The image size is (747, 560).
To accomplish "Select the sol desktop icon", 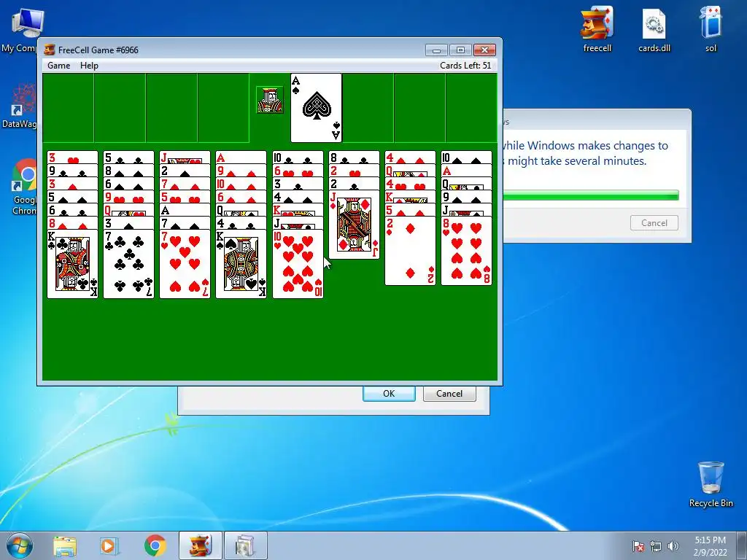I will [711, 29].
